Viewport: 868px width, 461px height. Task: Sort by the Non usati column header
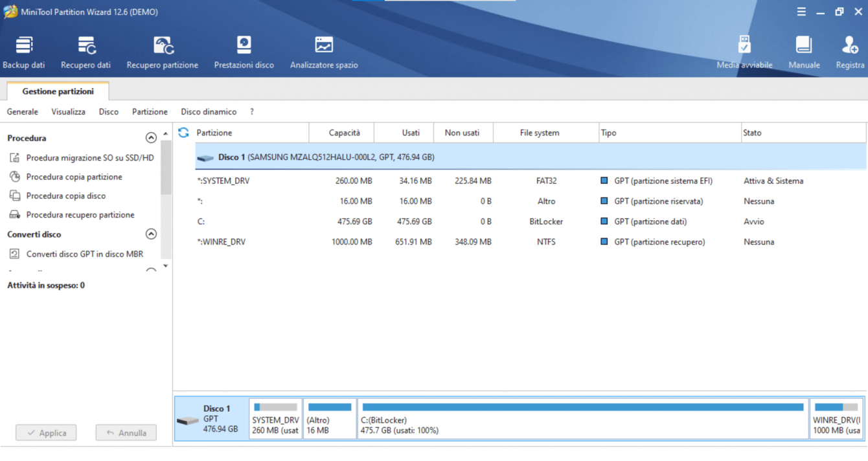(463, 133)
